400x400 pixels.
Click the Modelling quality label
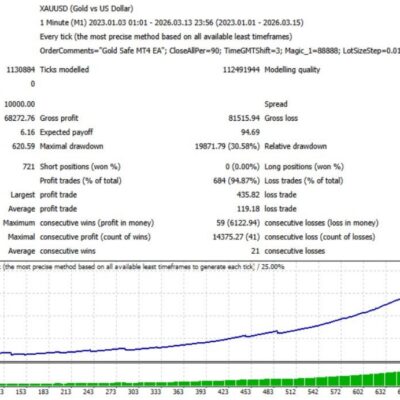[x=292, y=70]
